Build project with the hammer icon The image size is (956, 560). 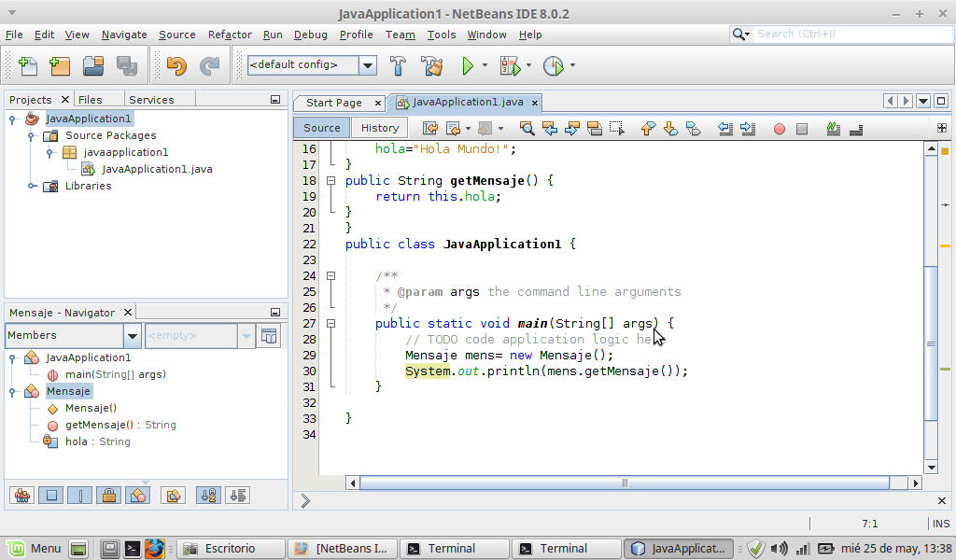(399, 65)
